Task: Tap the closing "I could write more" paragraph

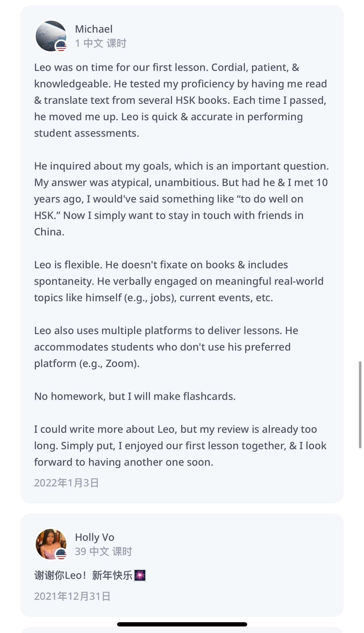Action: 180,446
